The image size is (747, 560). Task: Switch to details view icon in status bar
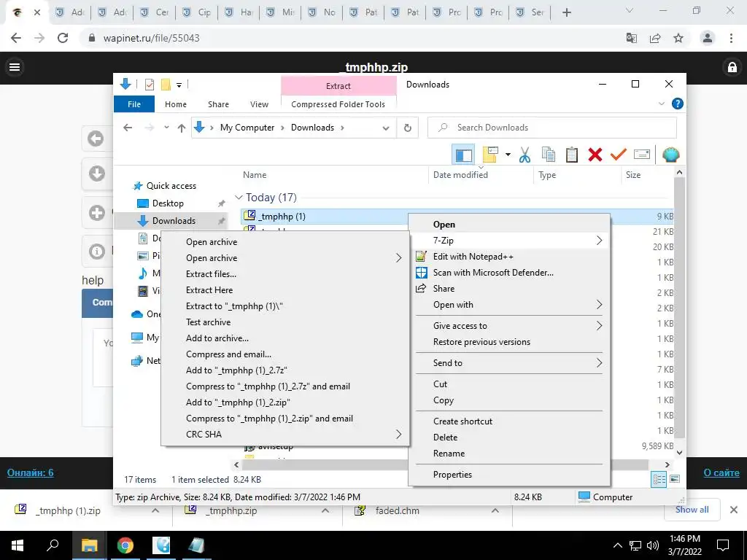coord(659,479)
